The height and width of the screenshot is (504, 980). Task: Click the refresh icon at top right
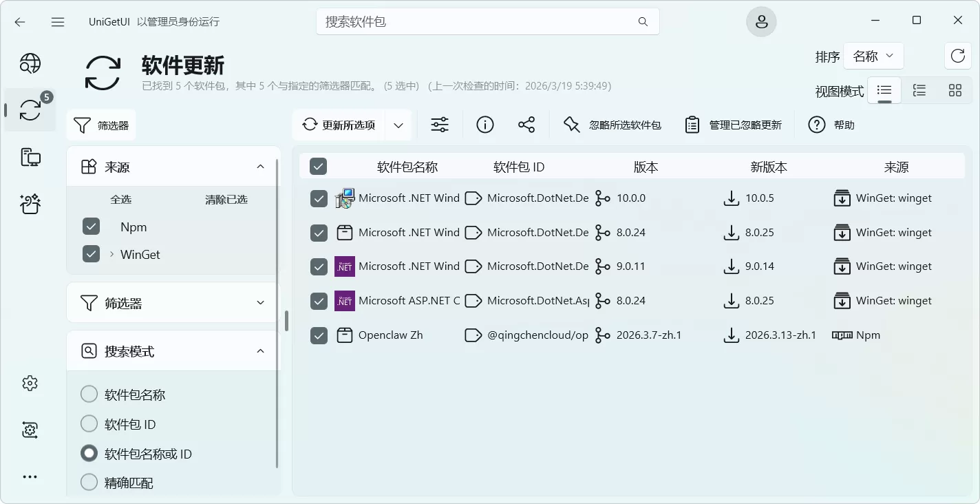958,56
